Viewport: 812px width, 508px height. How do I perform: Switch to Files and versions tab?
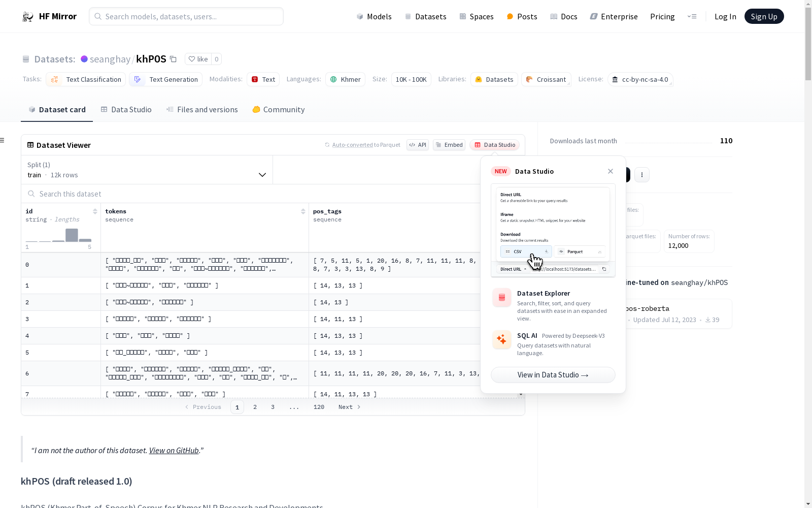coord(202,110)
